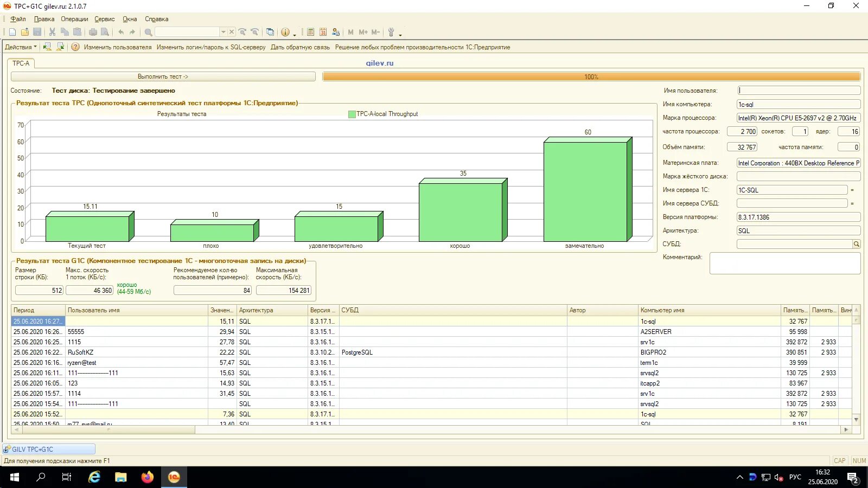
Task: Click the M memory button
Action: pyautogui.click(x=350, y=32)
